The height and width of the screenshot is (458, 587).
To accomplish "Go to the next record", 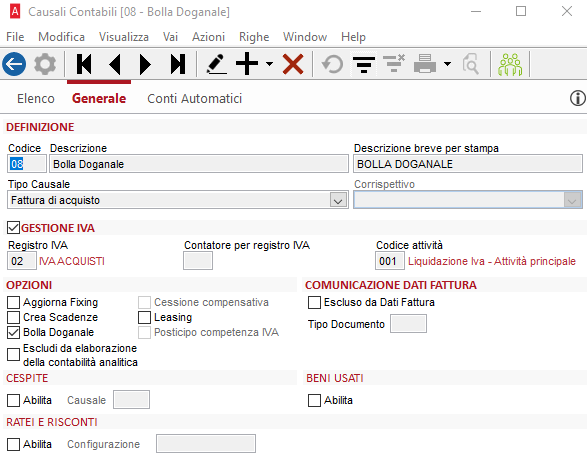I will [145, 64].
